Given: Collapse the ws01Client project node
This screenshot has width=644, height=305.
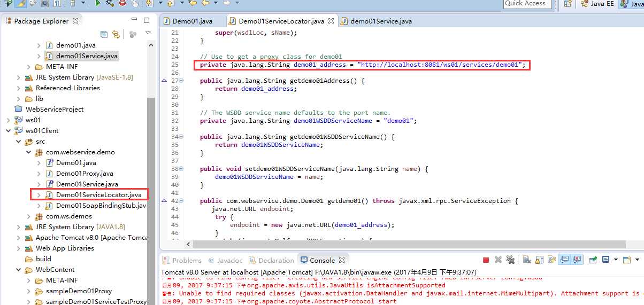Looking at the screenshot, I should coord(8,131).
